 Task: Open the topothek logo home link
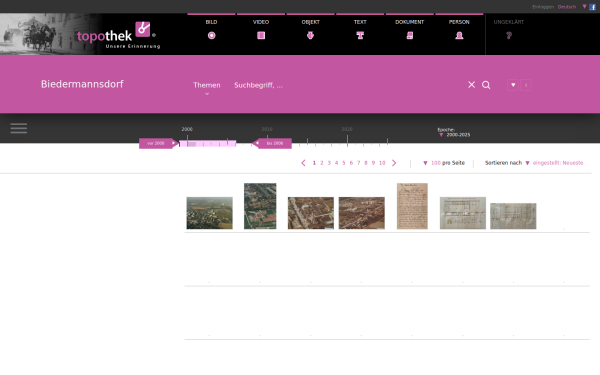[x=118, y=36]
